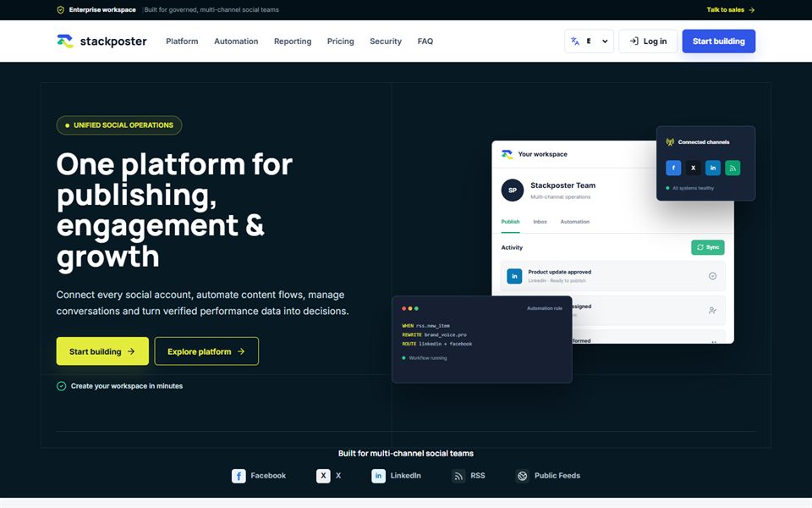Click 'Built for multi-channel social teams' heading
812x508 pixels.
click(406, 453)
